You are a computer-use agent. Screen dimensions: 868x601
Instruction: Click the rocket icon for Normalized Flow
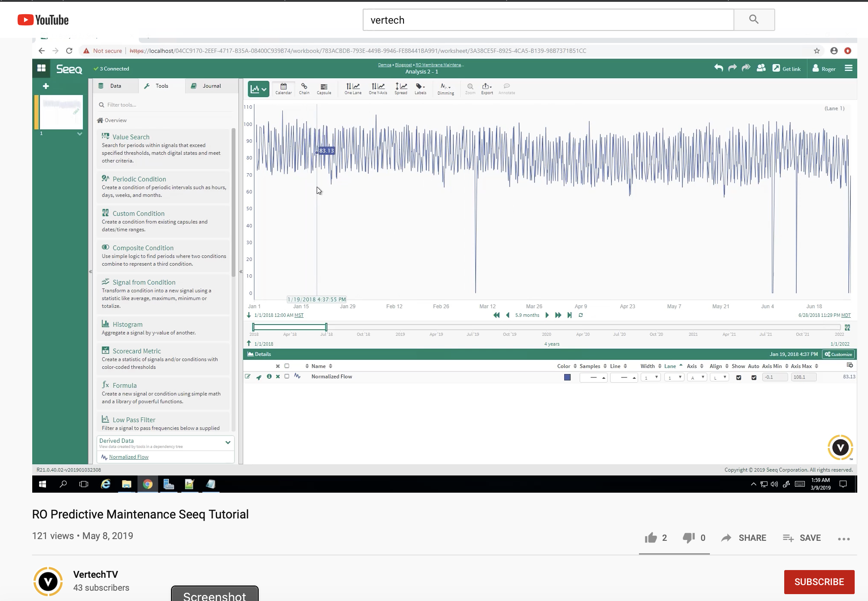coord(259,377)
